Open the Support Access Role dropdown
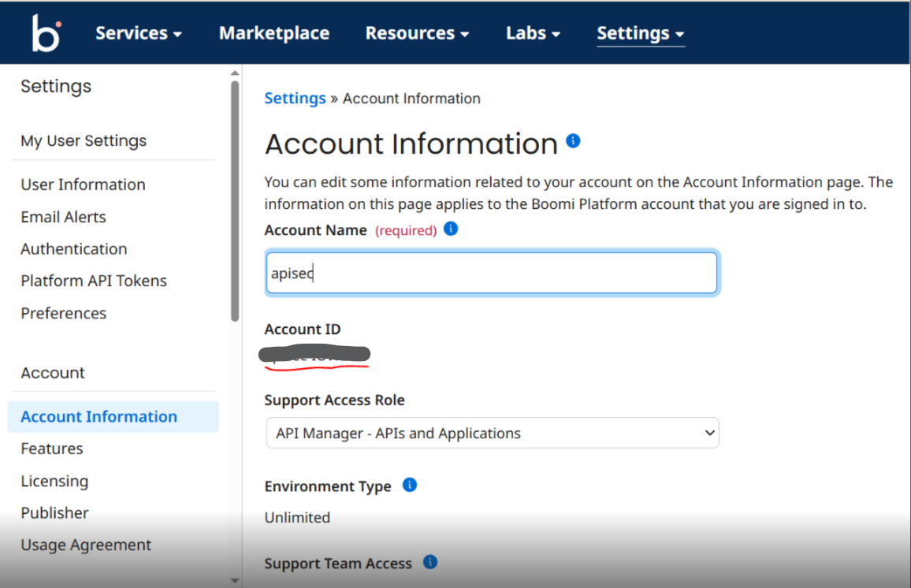Screen dimensions: 911x588 (x=492, y=433)
